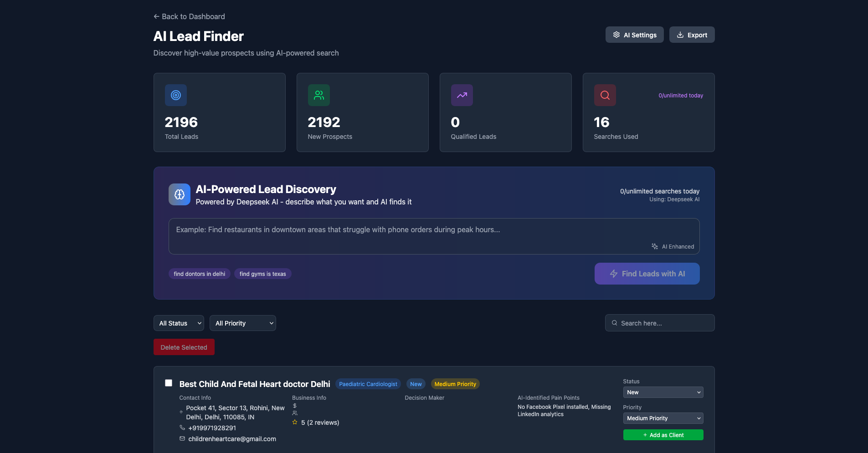Check the checkbox for Best Child And Fetal Heart doctor
Image resolution: width=868 pixels, height=453 pixels.
point(168,383)
